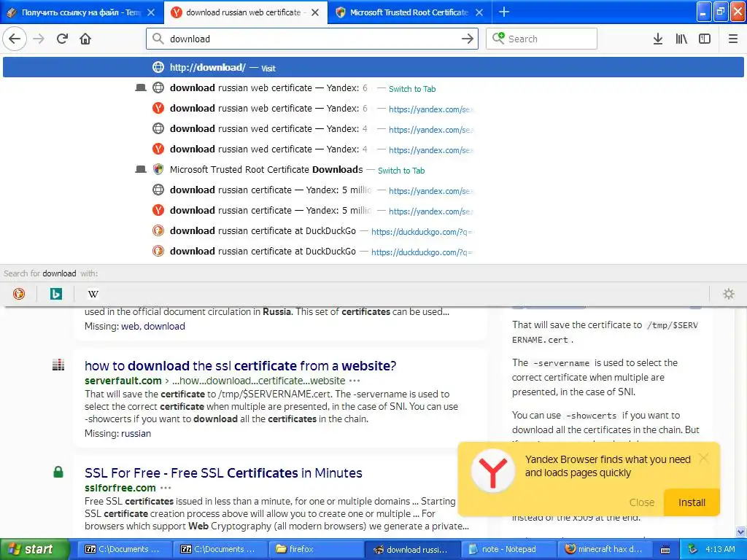Search with DuckDuckGo one-off icon
Image resolution: width=747 pixels, height=560 pixels.
pyautogui.click(x=18, y=294)
